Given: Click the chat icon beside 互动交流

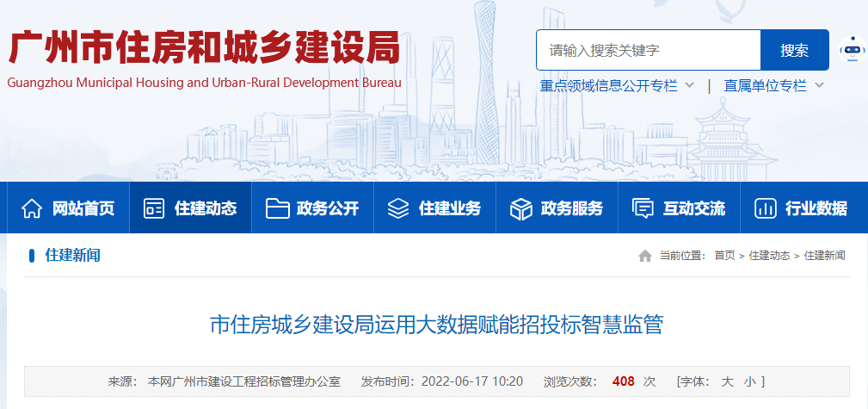Looking at the screenshot, I should [643, 208].
